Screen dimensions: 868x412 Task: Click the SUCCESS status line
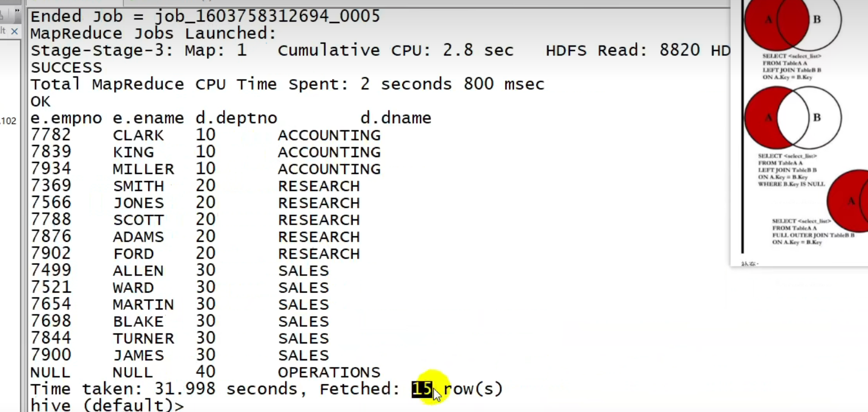pos(66,68)
